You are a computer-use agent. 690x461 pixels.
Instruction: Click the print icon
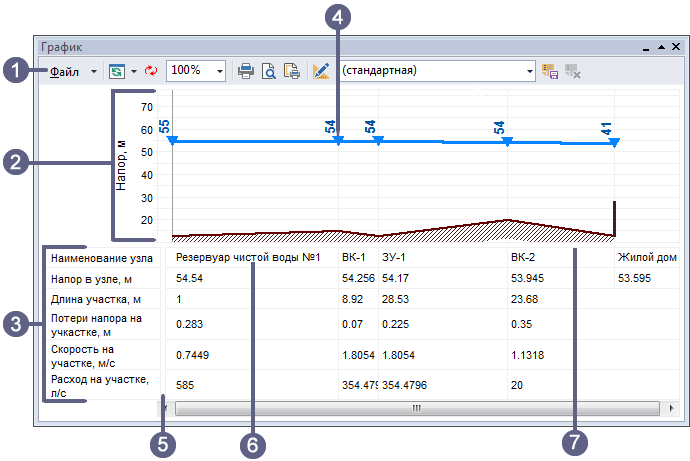coord(246,71)
